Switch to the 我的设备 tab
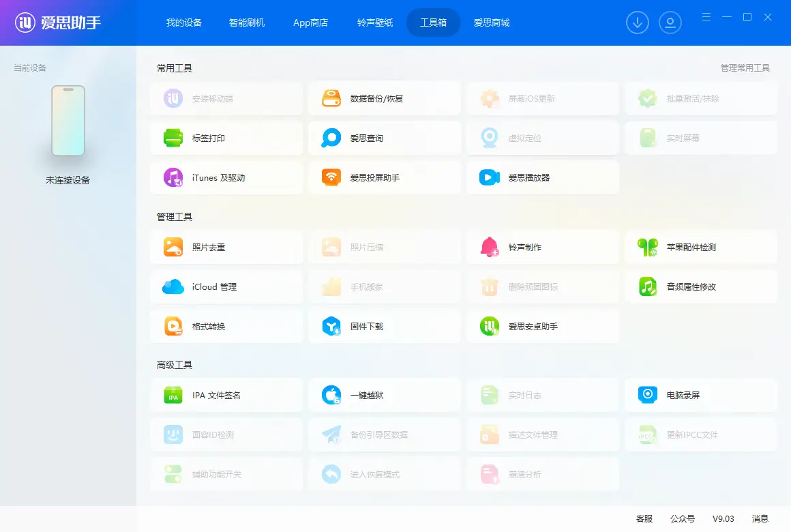The width and height of the screenshot is (791, 532). click(184, 23)
